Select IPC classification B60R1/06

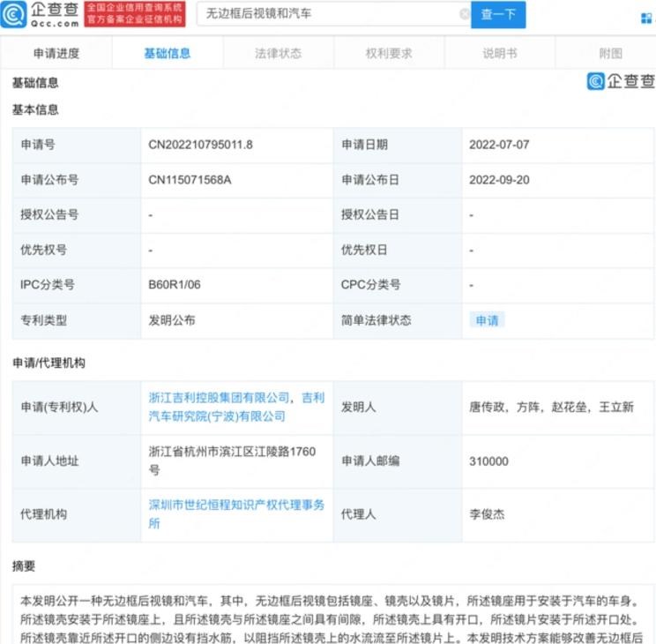175,285
